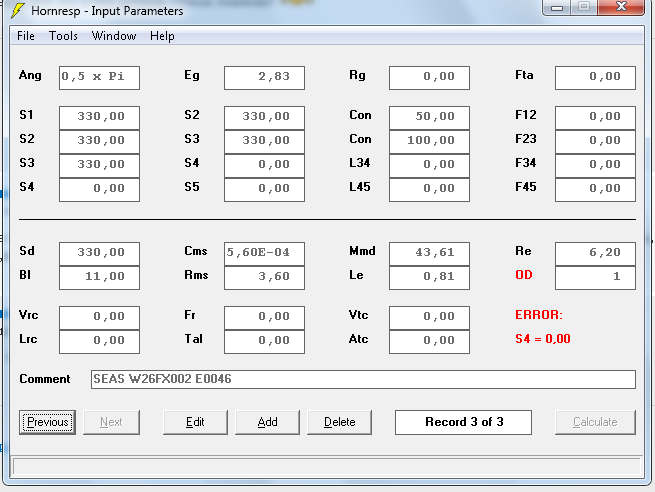Click the Vrc input field
Image resolution: width=655 pixels, height=492 pixels.
[x=99, y=318]
